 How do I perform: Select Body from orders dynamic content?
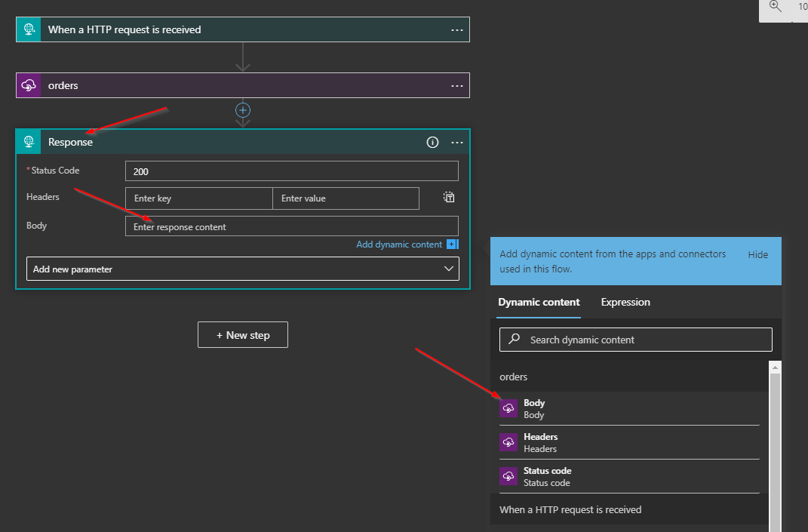point(534,408)
